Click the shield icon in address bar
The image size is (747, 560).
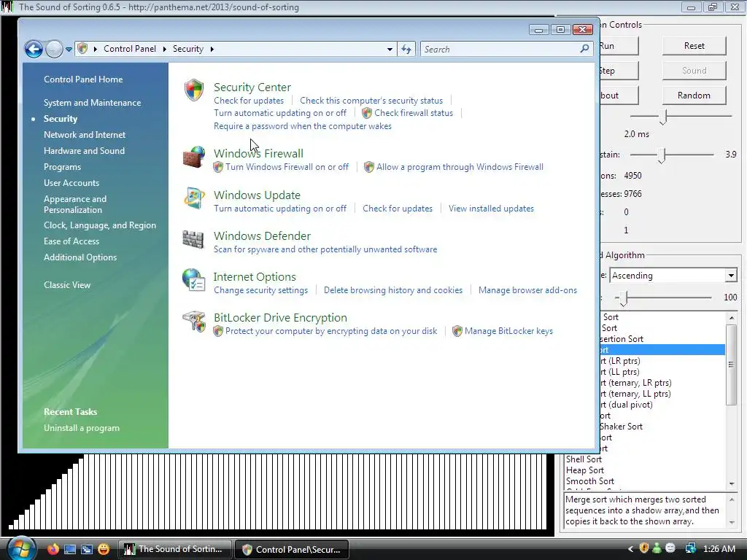(x=82, y=49)
